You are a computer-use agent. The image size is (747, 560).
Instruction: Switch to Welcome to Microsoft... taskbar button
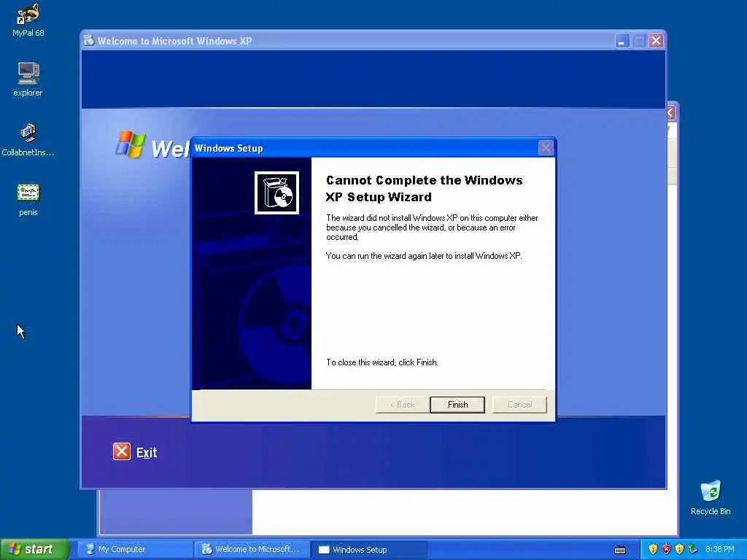[x=251, y=550]
